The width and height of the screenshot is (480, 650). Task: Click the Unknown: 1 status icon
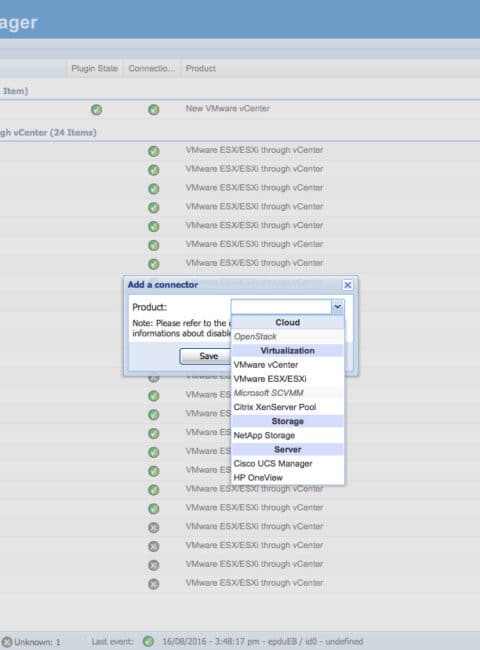tap(7, 642)
